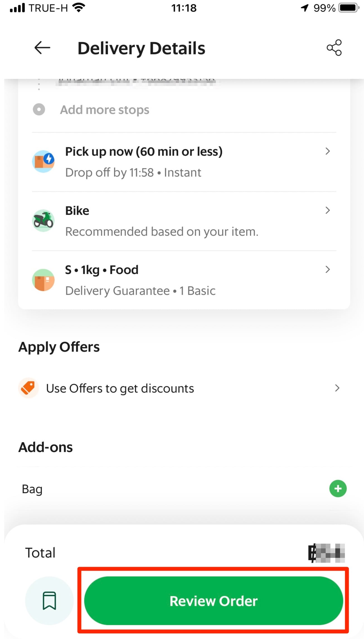Tap the share icon in header
The width and height of the screenshot is (364, 639).
point(334,48)
